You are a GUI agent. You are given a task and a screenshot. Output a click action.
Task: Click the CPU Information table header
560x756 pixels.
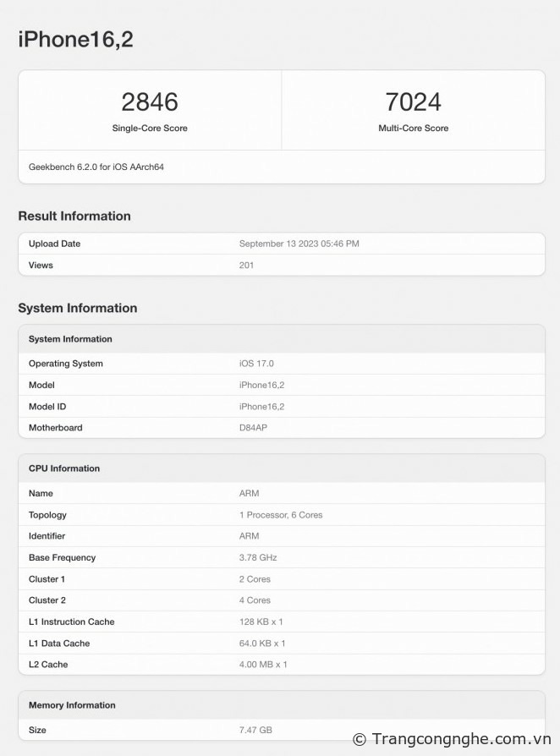point(64,468)
